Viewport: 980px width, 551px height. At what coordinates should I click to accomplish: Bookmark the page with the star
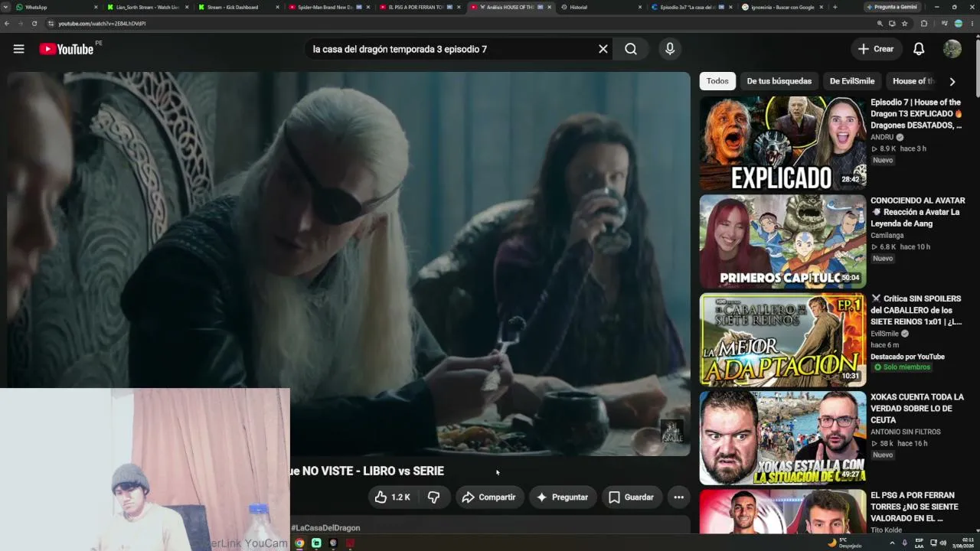coord(905,24)
